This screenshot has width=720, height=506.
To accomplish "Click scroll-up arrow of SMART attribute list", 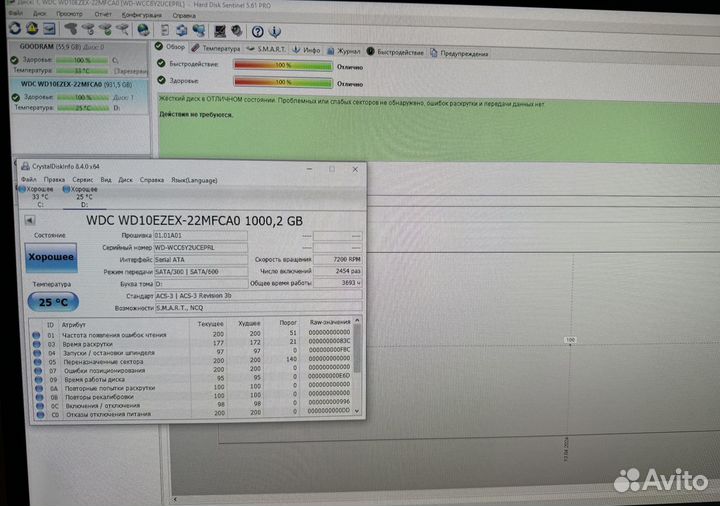I will (x=357, y=320).
